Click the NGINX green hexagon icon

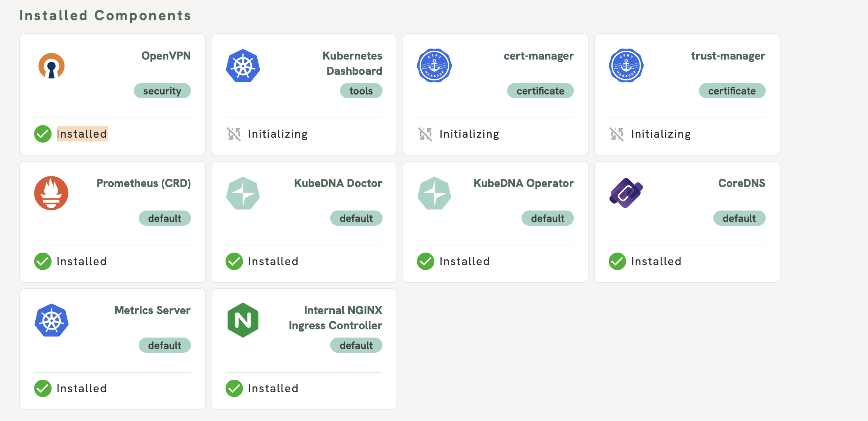243,320
